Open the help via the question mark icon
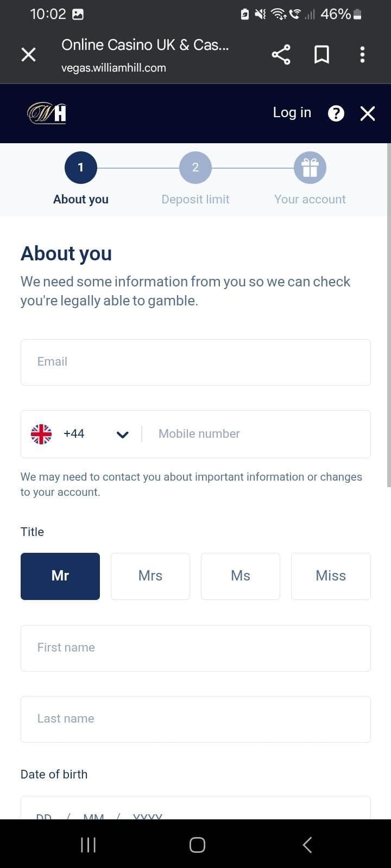Image resolution: width=391 pixels, height=868 pixels. 336,113
